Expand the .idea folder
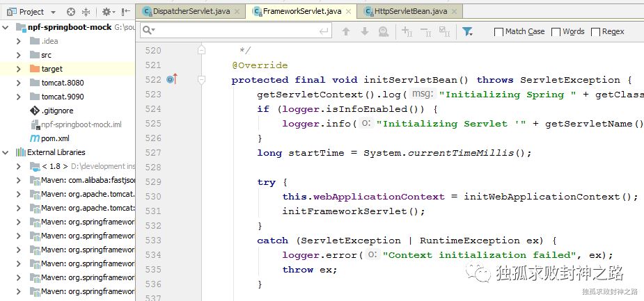Image resolution: width=644 pixels, height=301 pixels. 19,41
